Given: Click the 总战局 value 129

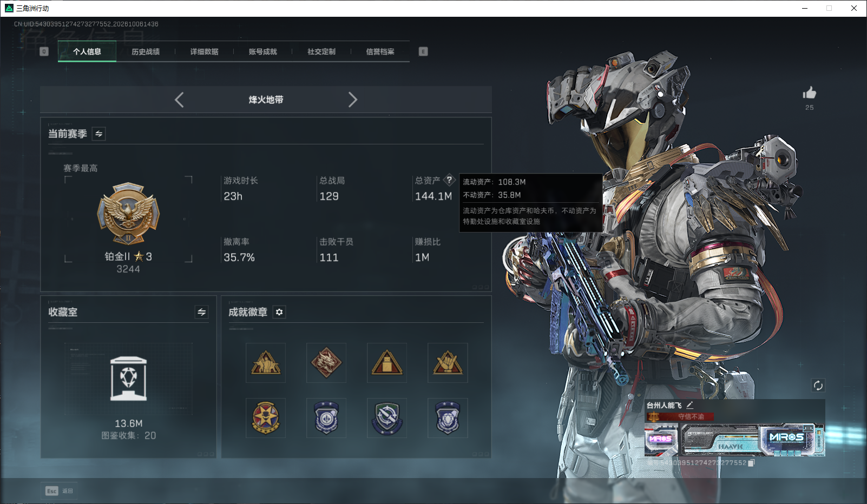Looking at the screenshot, I should tap(329, 196).
